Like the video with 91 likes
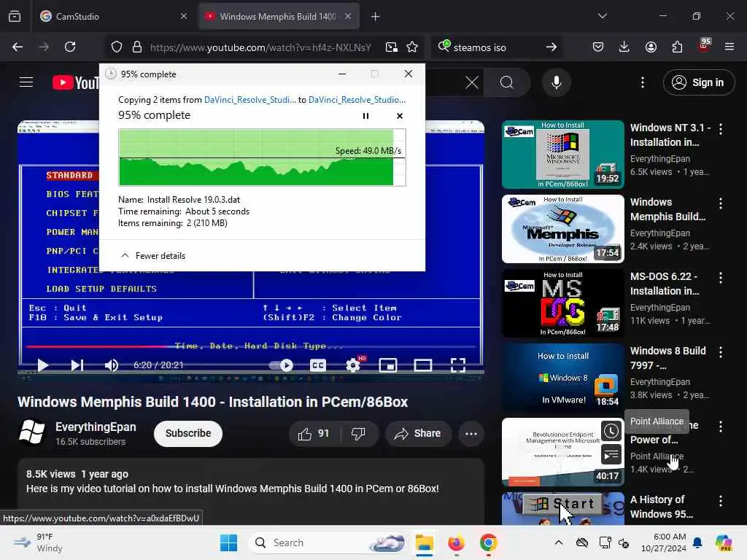Image resolution: width=747 pixels, height=560 pixels. [x=313, y=433]
